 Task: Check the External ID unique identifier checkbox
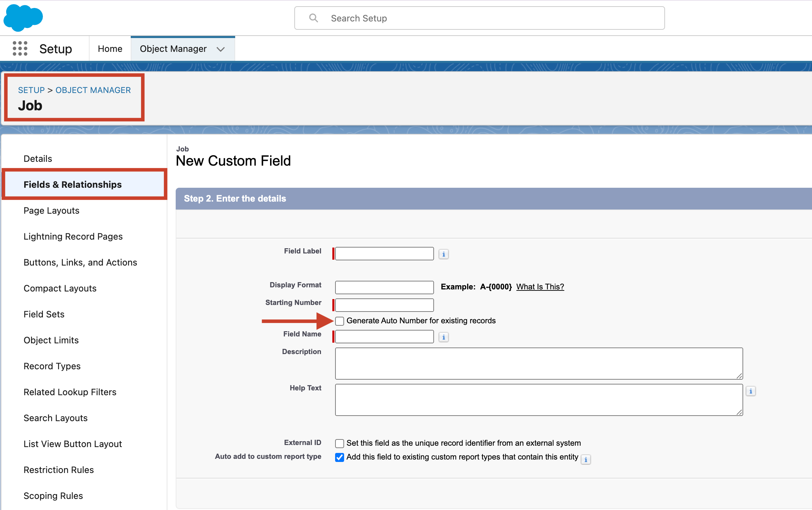(x=339, y=443)
